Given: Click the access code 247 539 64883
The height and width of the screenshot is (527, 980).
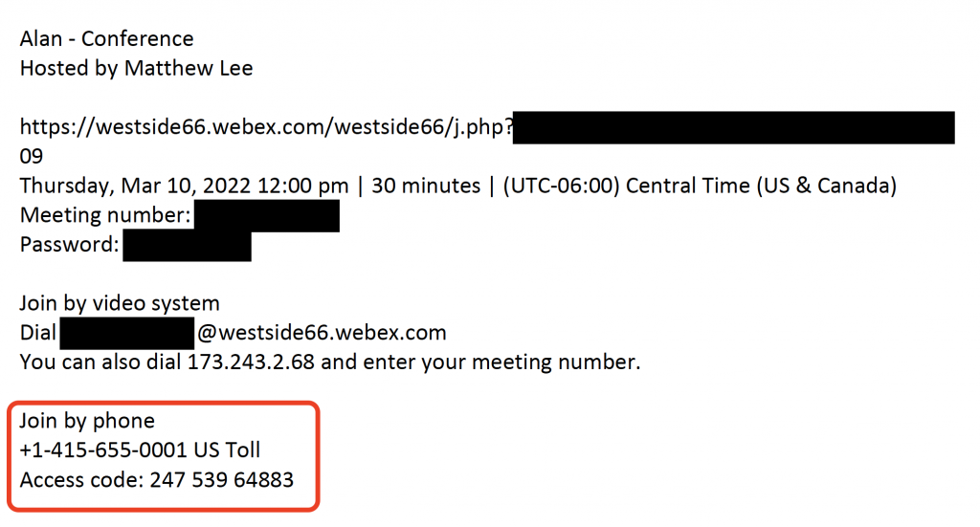Looking at the screenshot, I should 221,479.
